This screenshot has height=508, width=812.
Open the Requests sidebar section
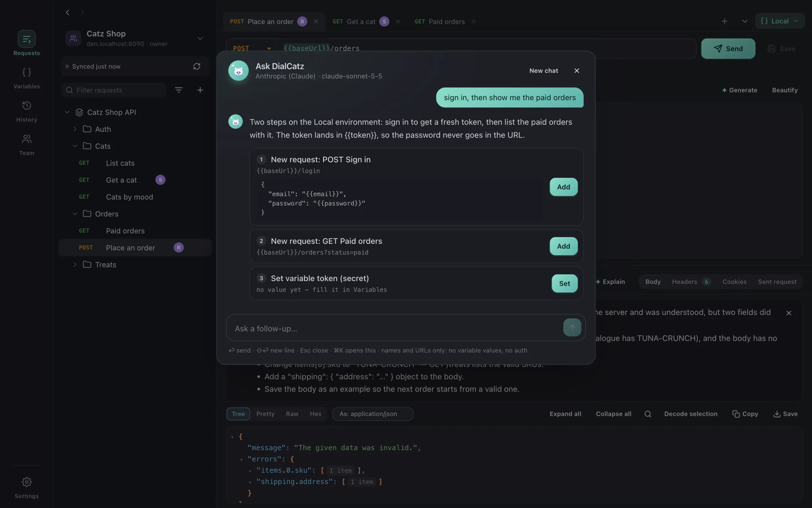pos(26,43)
